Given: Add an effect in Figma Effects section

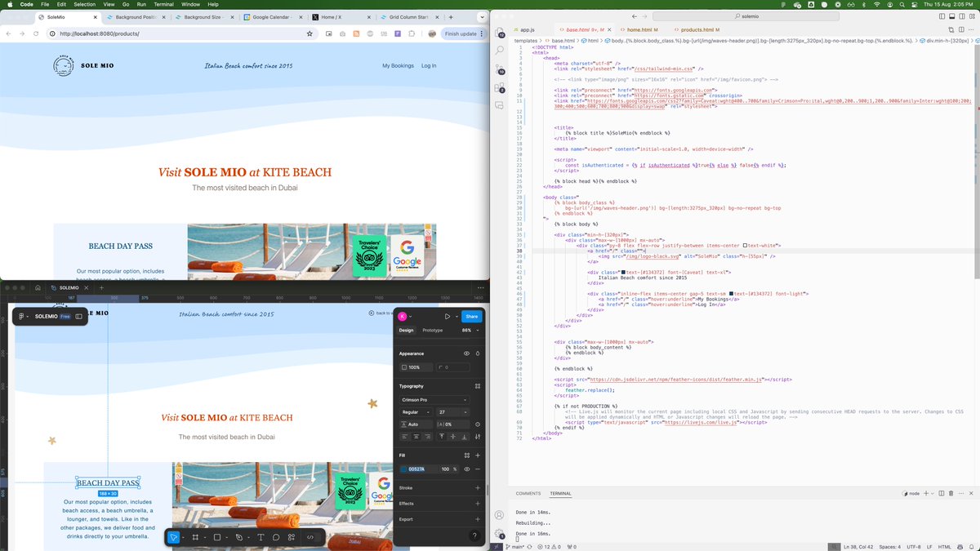Looking at the screenshot, I should point(478,504).
